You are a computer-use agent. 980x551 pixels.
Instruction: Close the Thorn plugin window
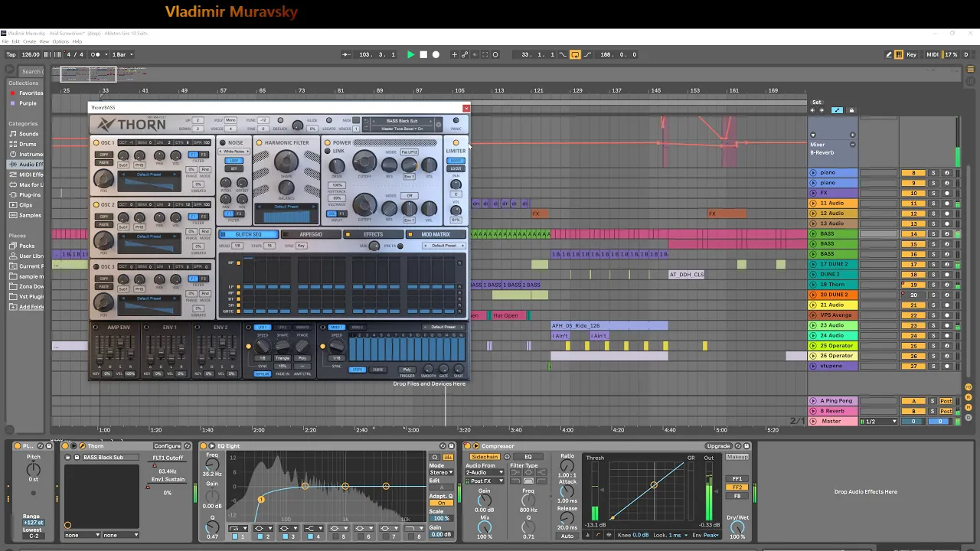click(x=465, y=108)
